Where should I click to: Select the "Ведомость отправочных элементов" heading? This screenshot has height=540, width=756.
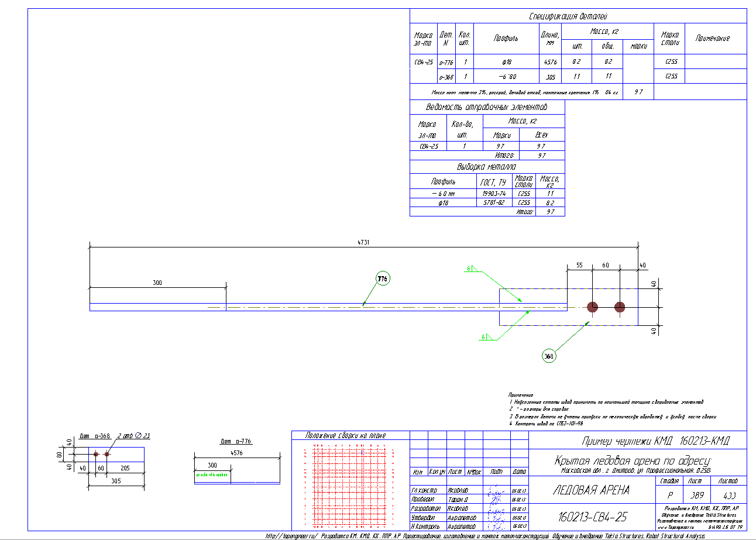pos(487,108)
